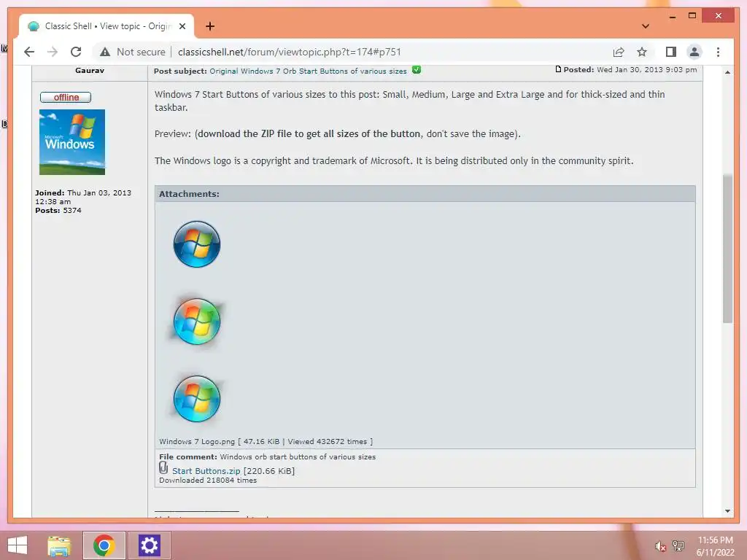
Task: Open the Original Windows 7 Orb post subject link
Action: pyautogui.click(x=308, y=71)
